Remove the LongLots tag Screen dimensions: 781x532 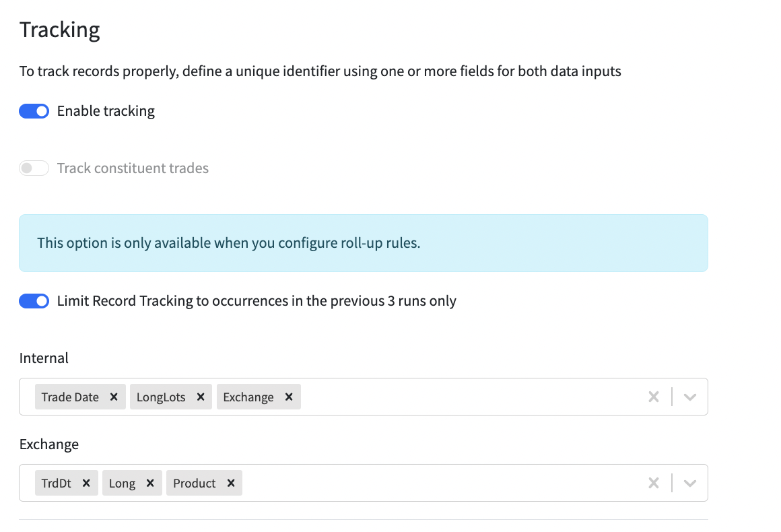(201, 397)
